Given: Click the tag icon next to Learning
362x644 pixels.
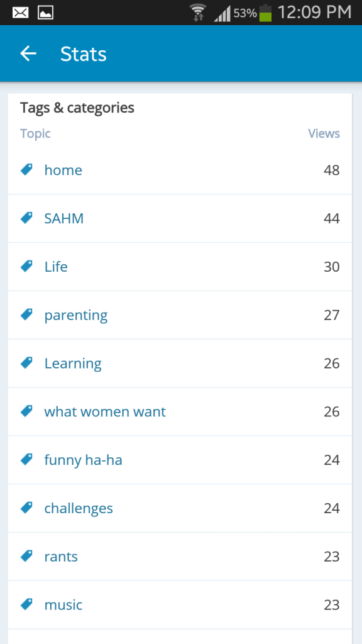Looking at the screenshot, I should [26, 363].
